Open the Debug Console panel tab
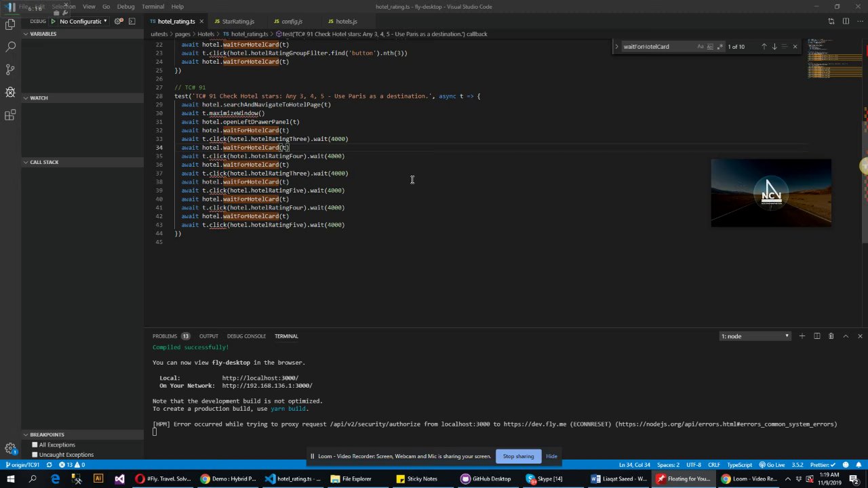The image size is (868, 488). click(246, 336)
